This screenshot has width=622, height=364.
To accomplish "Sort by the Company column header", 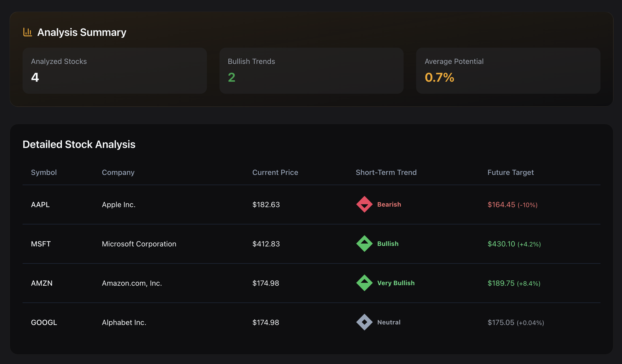I will coord(118,172).
